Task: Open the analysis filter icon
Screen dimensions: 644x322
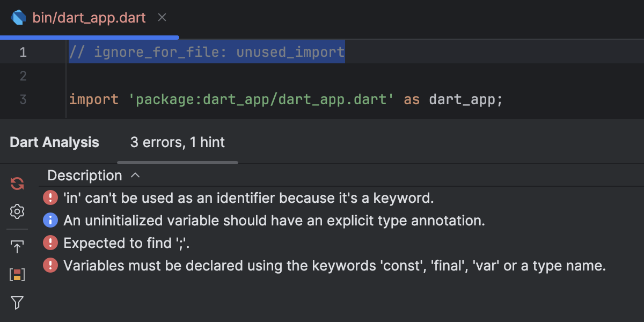Action: pos(17,303)
